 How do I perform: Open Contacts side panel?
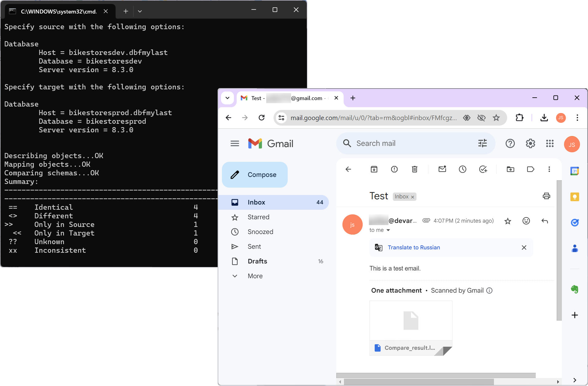(x=575, y=248)
